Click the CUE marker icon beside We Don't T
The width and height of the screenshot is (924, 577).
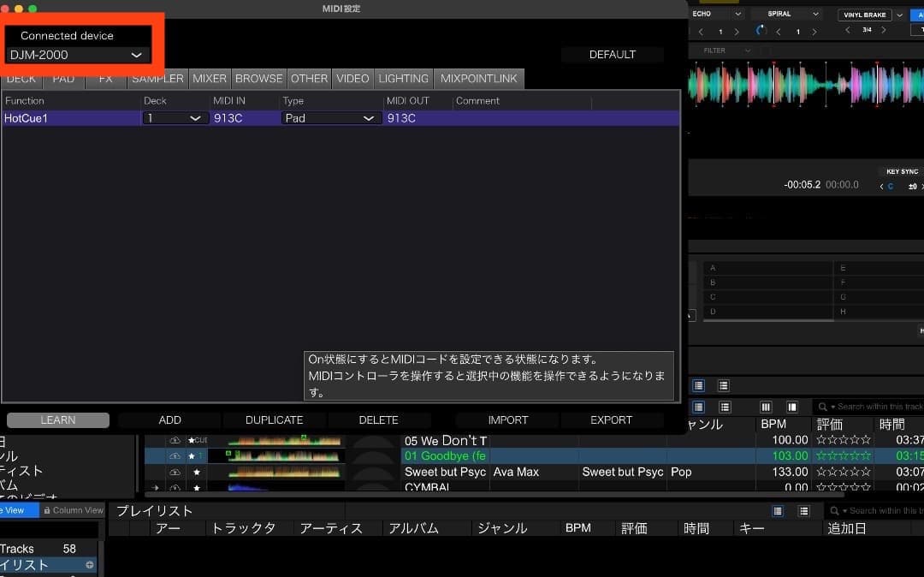(200, 440)
